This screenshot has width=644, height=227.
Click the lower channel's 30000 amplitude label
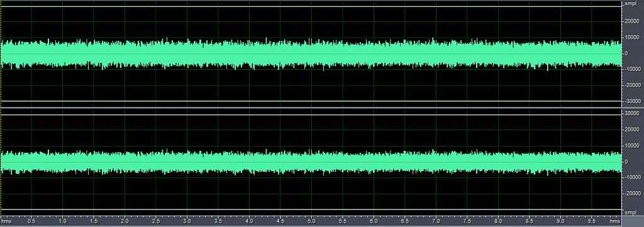click(x=632, y=113)
